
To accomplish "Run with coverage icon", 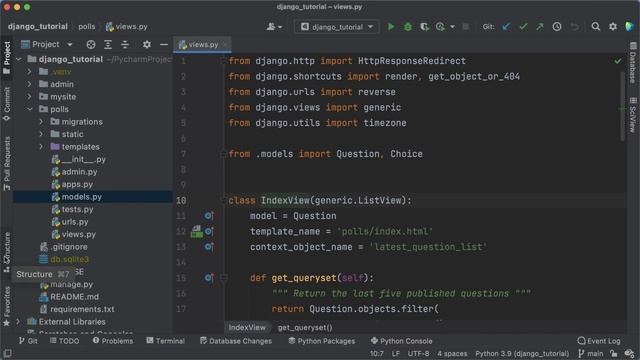I will pos(424,27).
